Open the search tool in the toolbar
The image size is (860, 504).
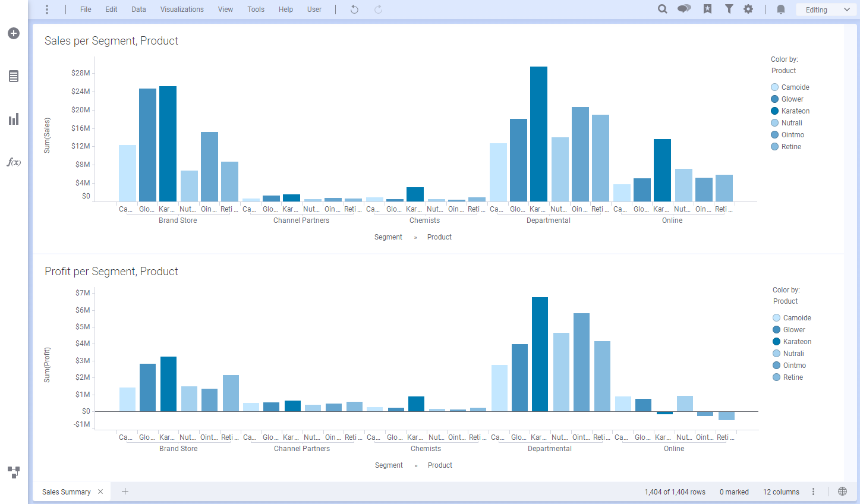coord(662,9)
